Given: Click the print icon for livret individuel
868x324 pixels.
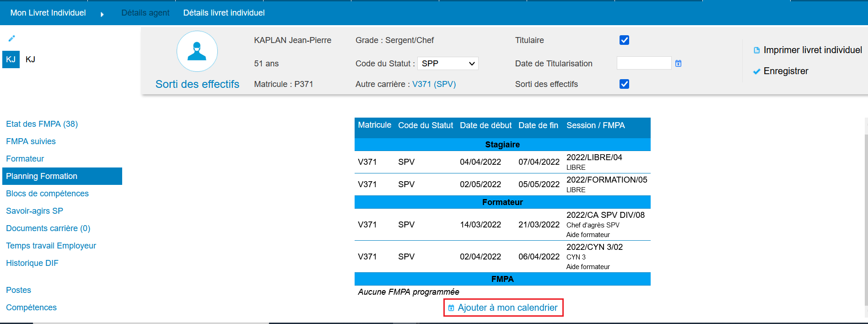Looking at the screenshot, I should (756, 50).
